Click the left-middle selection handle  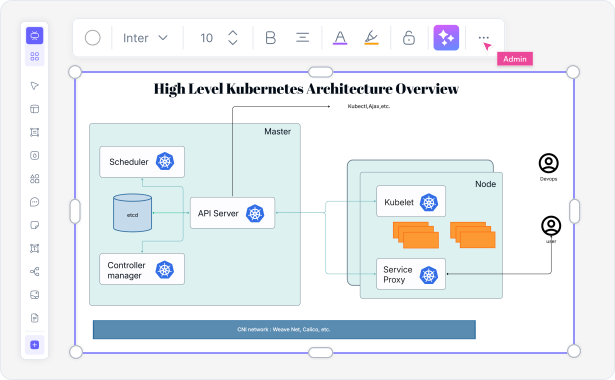(75, 211)
